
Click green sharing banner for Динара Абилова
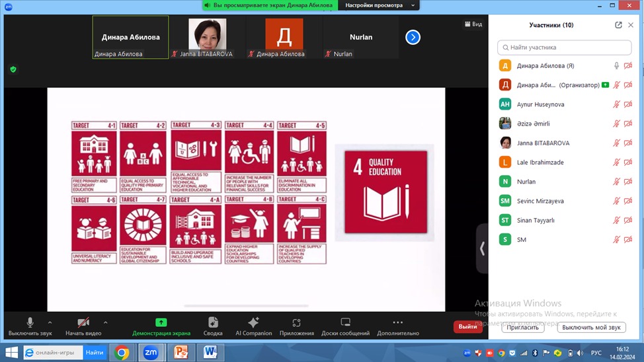(270, 5)
